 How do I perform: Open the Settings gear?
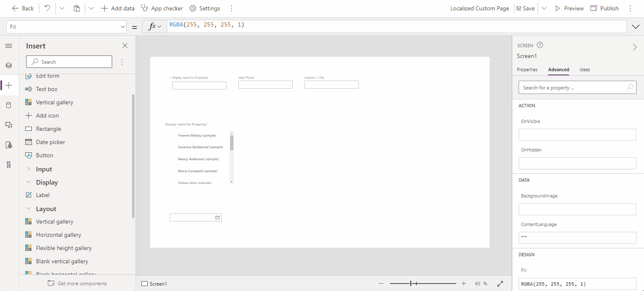click(204, 8)
